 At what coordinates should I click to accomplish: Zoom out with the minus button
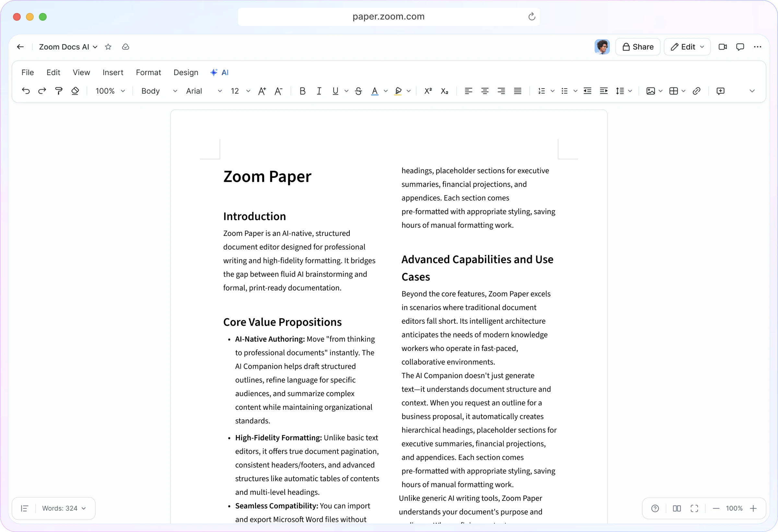716,509
